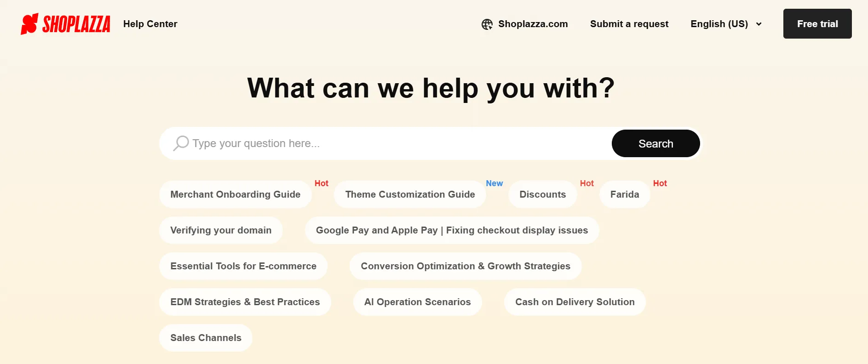Open Essential Tools for E-commerce
The width and height of the screenshot is (868, 364).
pos(243,266)
